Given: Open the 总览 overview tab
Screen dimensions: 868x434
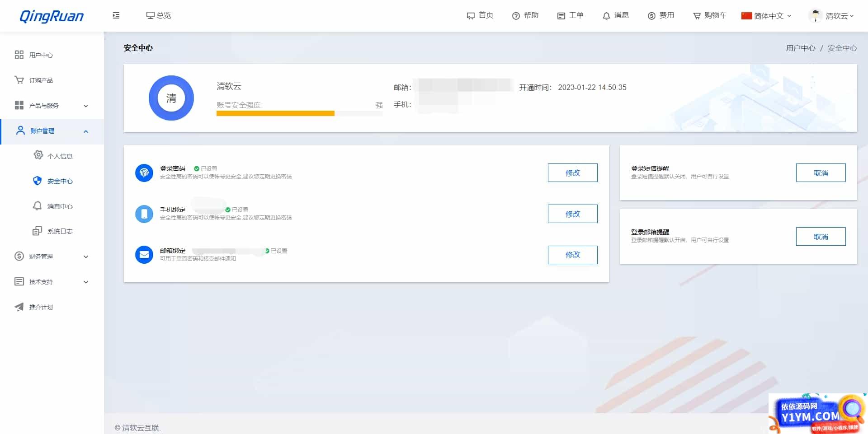Looking at the screenshot, I should coord(159,15).
